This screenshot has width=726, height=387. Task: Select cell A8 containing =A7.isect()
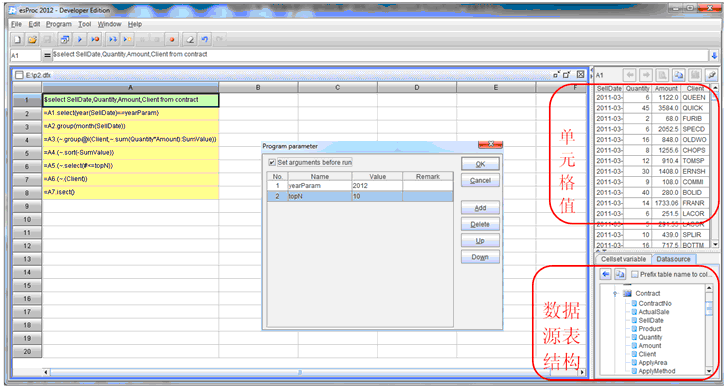coord(130,193)
